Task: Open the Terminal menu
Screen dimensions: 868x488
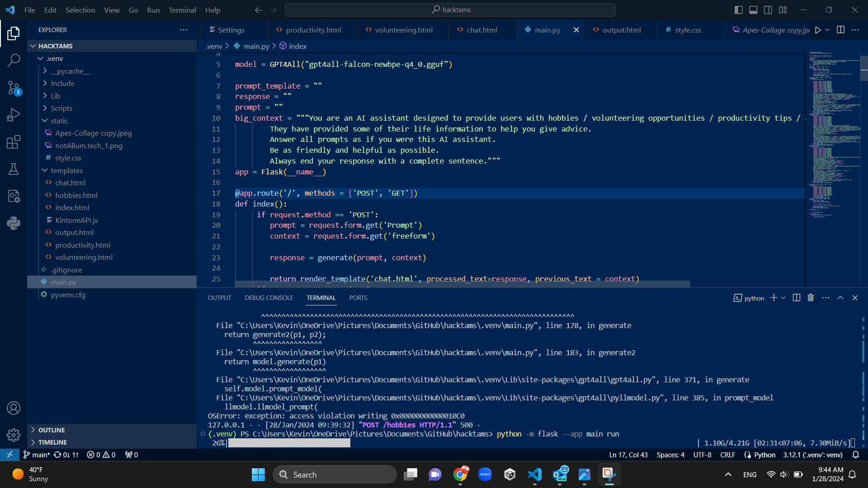Action: click(x=182, y=10)
